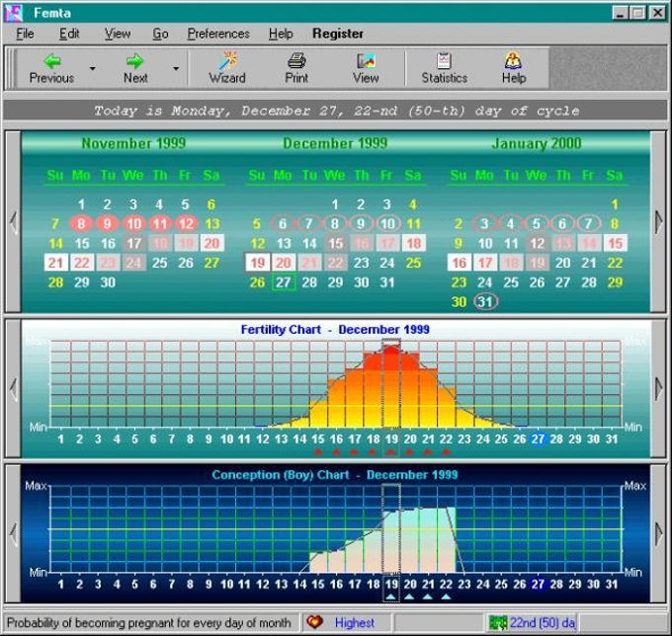Open the File menu
Screen dimensions: 672x636
25,34
